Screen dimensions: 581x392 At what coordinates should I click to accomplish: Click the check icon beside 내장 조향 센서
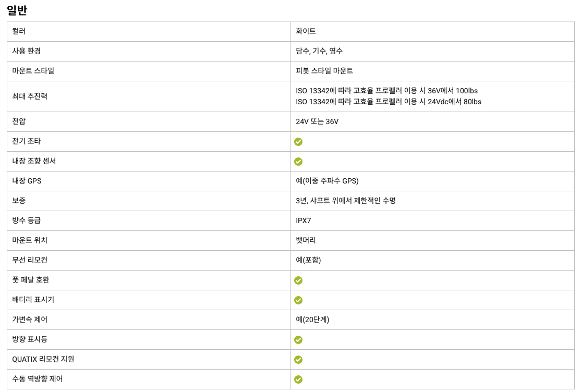tap(298, 162)
